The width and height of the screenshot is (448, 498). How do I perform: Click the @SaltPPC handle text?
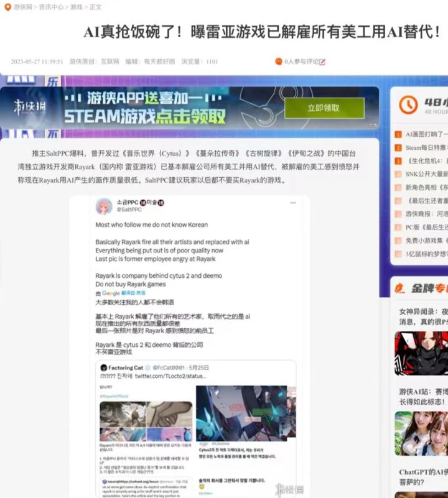129,210
